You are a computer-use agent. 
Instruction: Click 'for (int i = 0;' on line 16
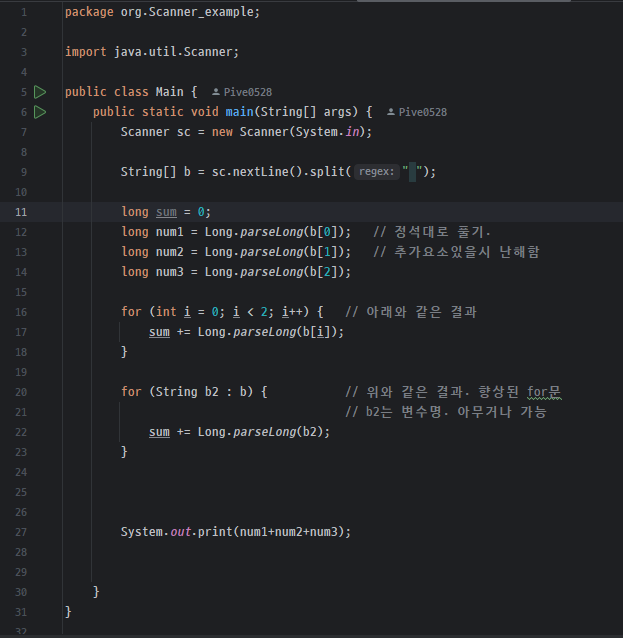(173, 312)
